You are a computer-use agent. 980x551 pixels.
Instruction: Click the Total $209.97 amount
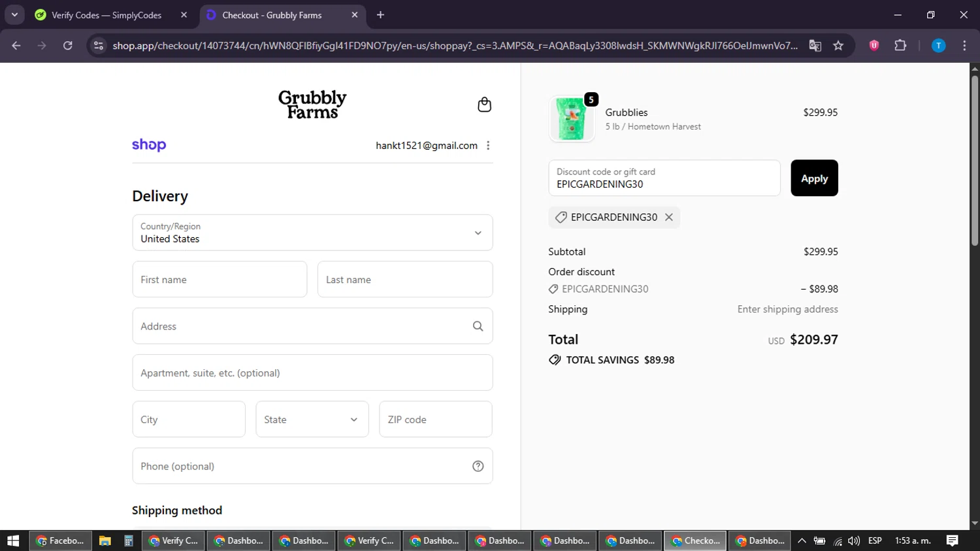click(x=813, y=339)
